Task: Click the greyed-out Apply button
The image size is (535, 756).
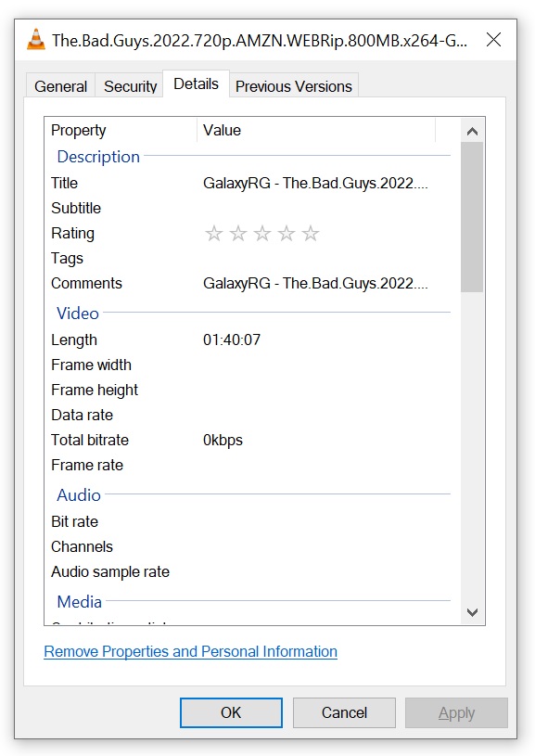Action: tap(456, 712)
